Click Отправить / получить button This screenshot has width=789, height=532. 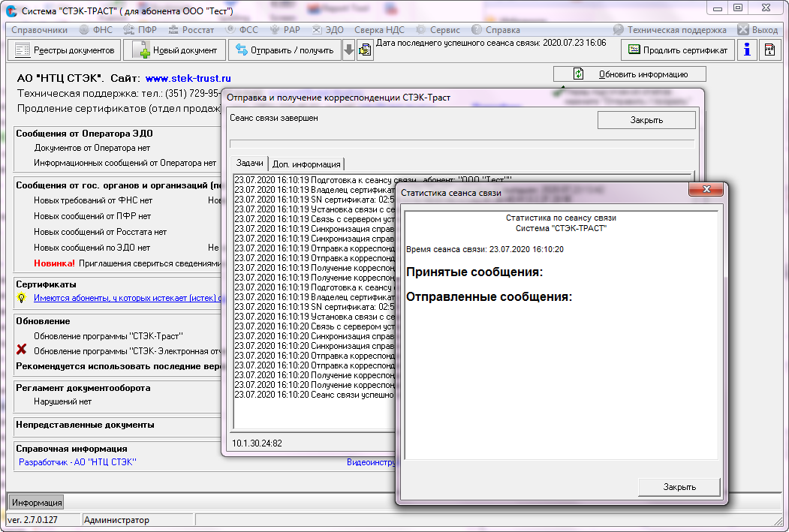[285, 50]
